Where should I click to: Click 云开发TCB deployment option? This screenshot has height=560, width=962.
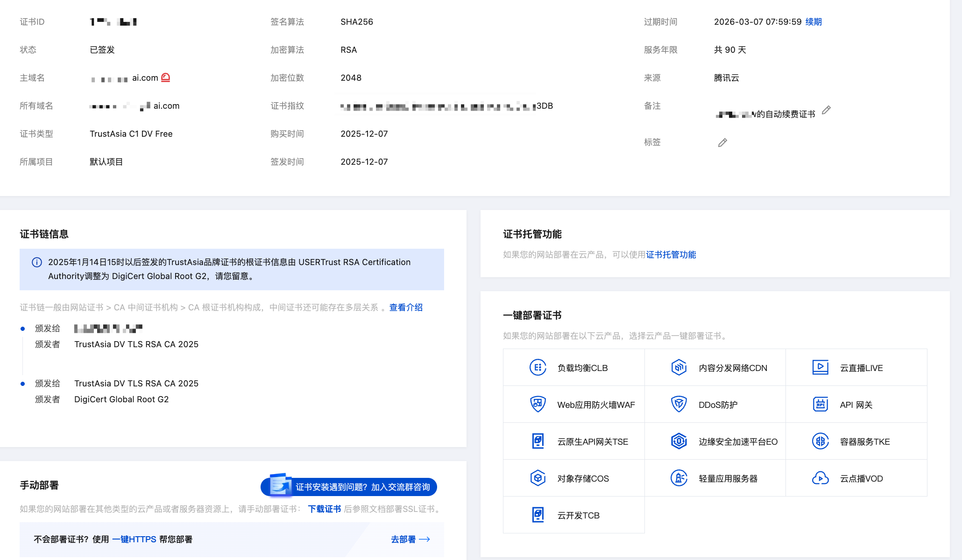tap(578, 515)
